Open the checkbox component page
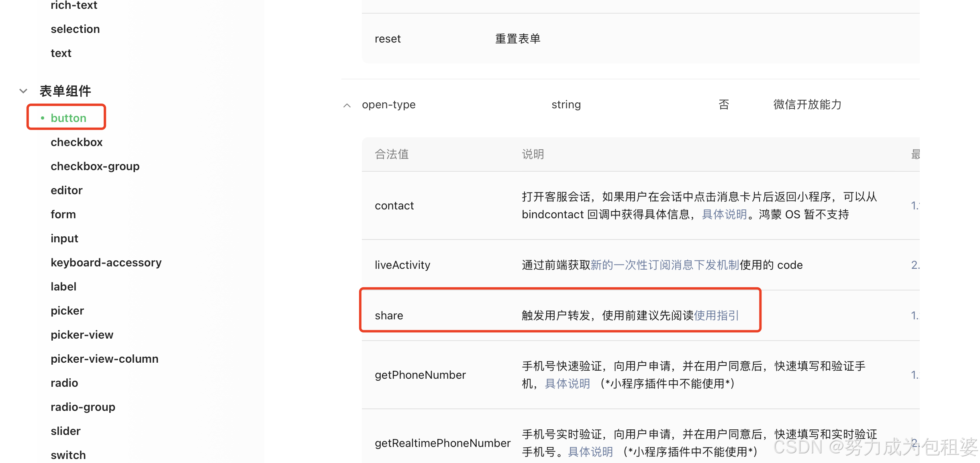 click(x=76, y=142)
